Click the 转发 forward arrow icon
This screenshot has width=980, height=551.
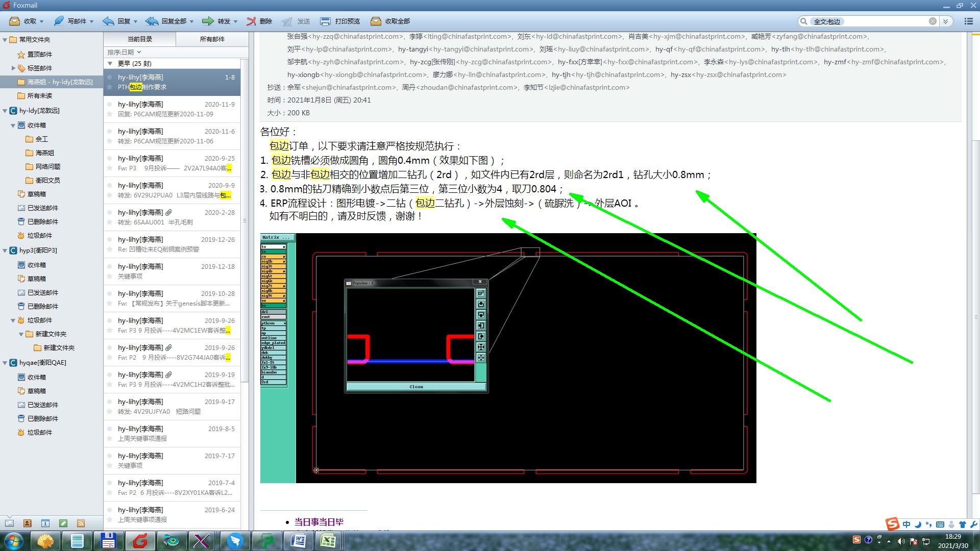[208, 21]
